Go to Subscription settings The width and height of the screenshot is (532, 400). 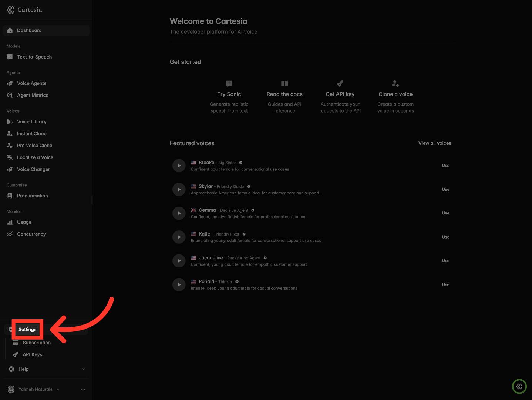(37, 343)
